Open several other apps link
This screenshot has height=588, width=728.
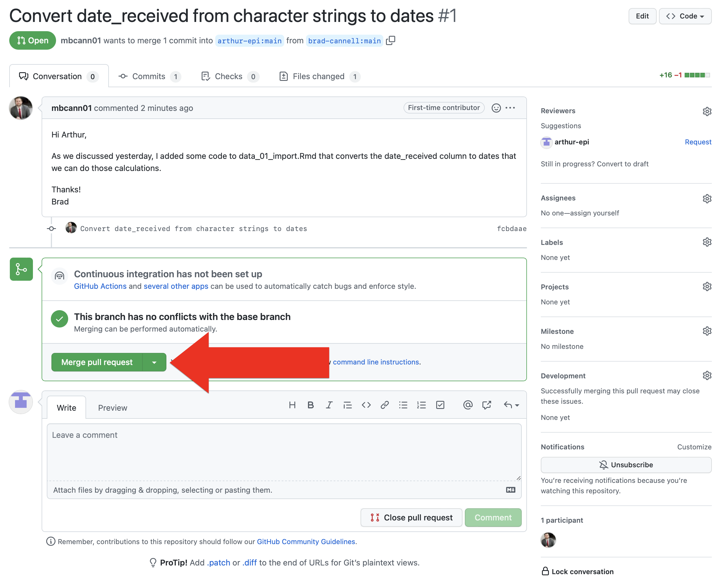point(176,286)
